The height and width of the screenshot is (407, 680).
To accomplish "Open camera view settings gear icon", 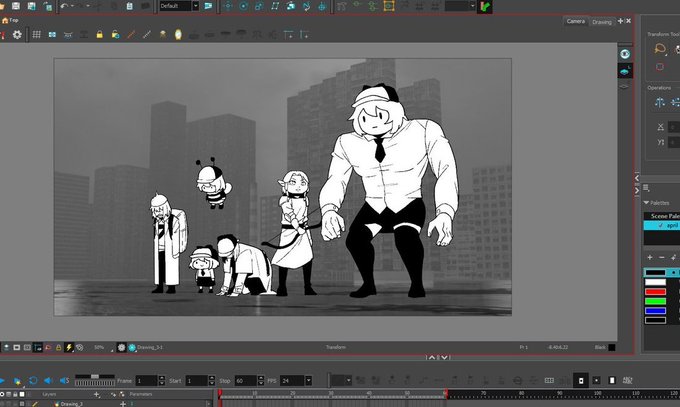I will [17, 34].
